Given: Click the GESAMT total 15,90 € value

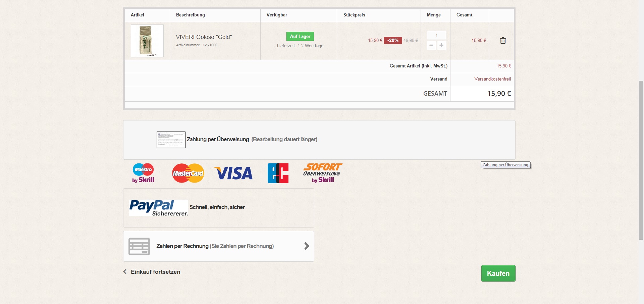Looking at the screenshot, I should (x=499, y=94).
